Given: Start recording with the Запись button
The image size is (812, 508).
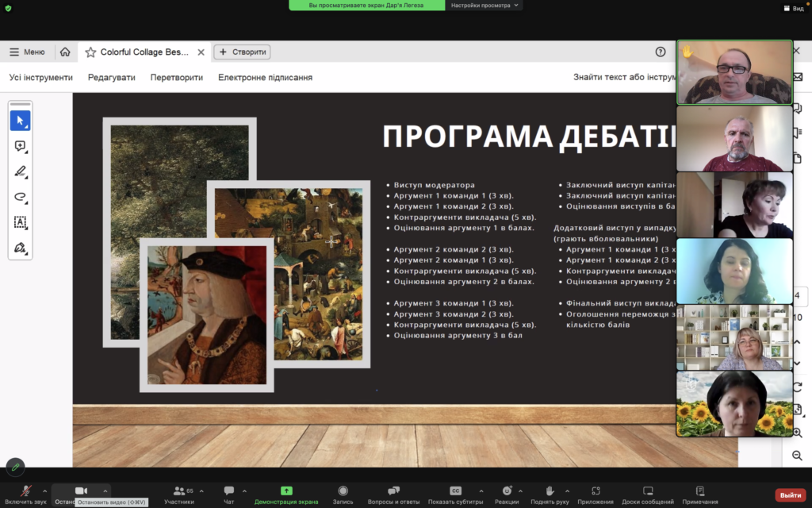Looking at the screenshot, I should point(343,494).
